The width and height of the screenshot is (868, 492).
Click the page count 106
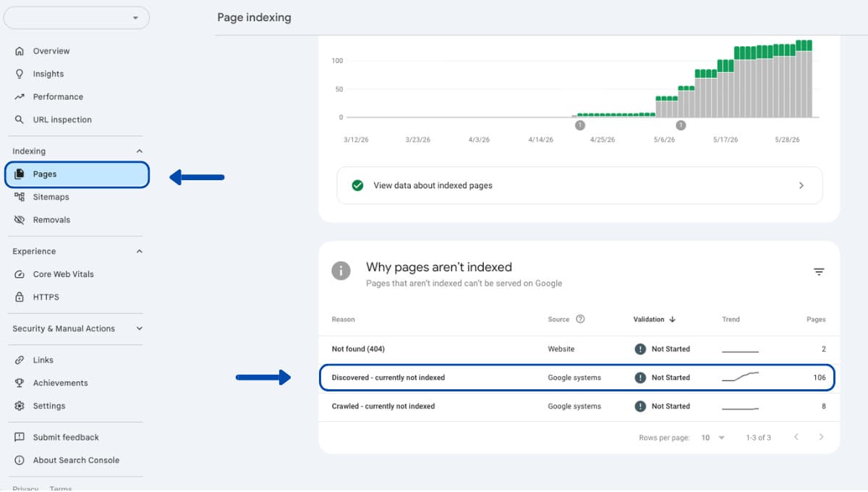[819, 378]
